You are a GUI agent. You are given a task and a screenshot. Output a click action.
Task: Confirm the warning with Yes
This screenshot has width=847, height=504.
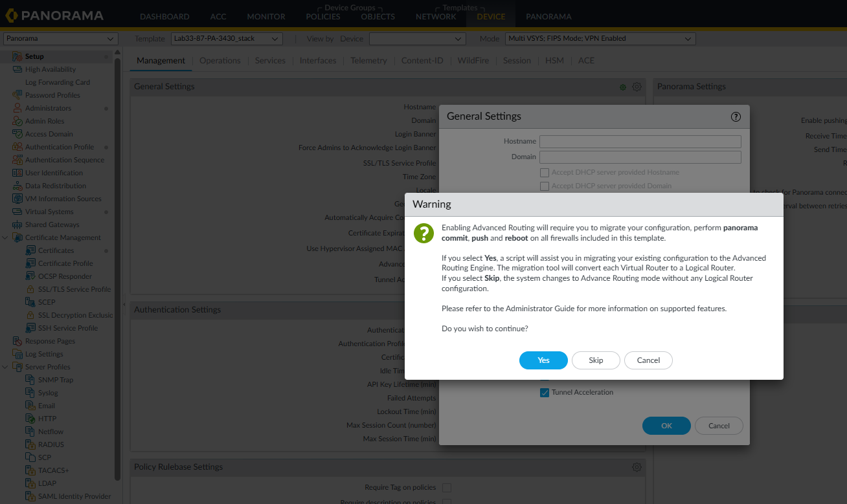click(x=543, y=360)
